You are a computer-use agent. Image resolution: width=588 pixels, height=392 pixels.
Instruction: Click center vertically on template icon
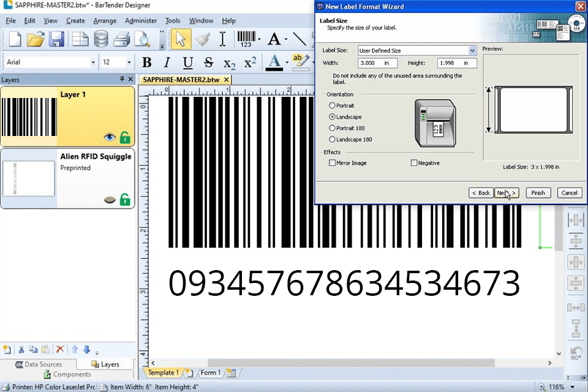[x=576, y=282]
